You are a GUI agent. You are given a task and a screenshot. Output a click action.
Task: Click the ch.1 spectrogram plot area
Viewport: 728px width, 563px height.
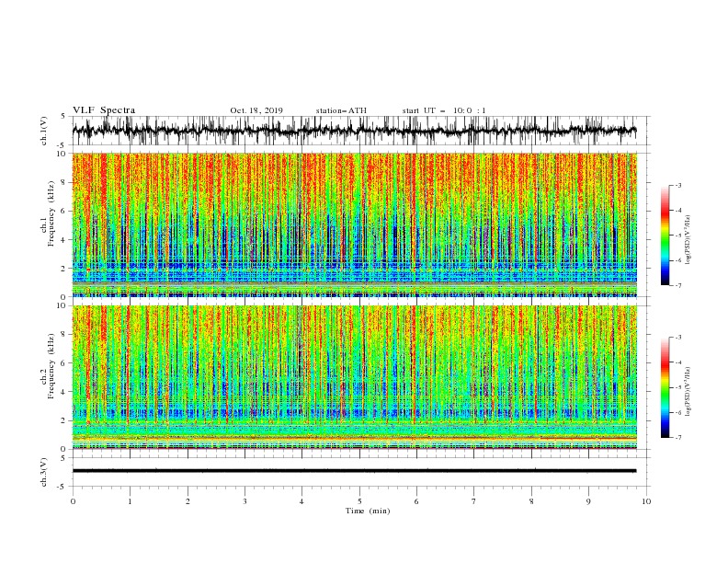pyautogui.click(x=355, y=224)
